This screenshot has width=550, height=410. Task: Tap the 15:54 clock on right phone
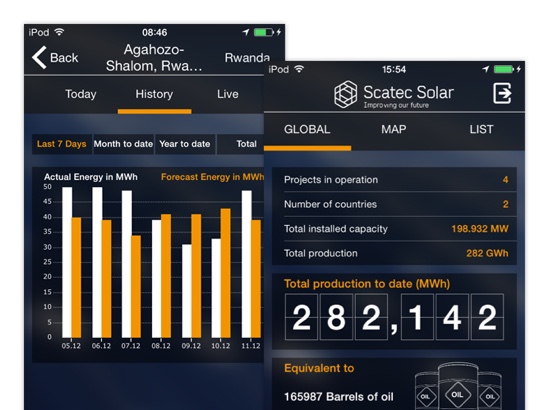click(x=394, y=69)
